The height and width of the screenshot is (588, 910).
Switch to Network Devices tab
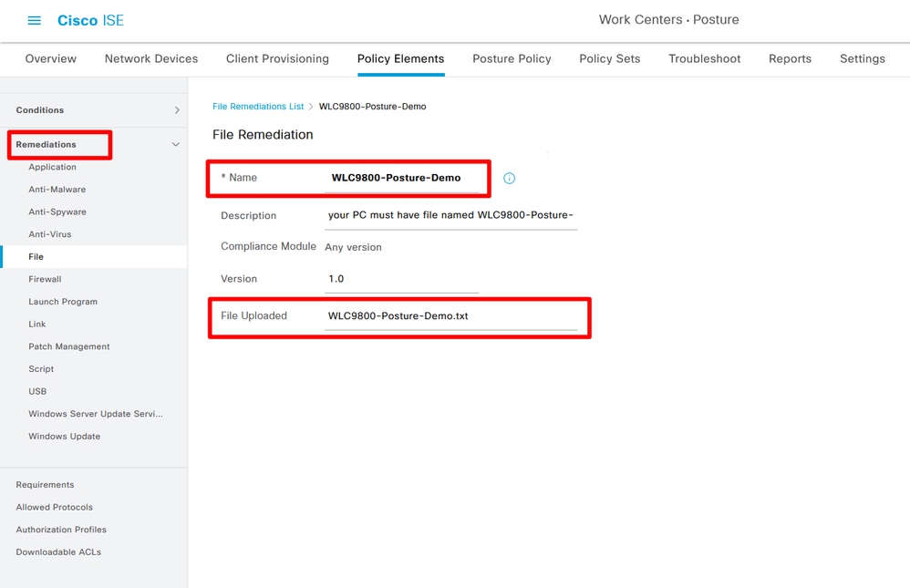(150, 58)
